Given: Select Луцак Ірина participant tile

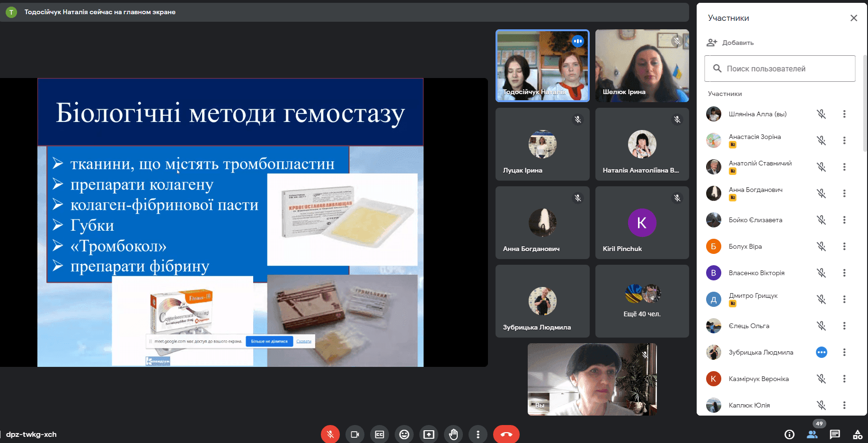Looking at the screenshot, I should point(542,144).
